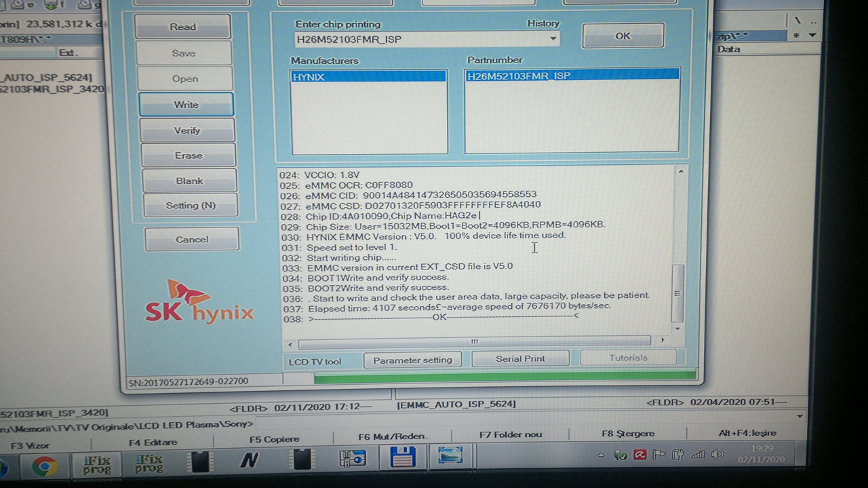The image size is (868, 488).
Task: Click the 'Data' column header in Total Commander
Action: (729, 49)
